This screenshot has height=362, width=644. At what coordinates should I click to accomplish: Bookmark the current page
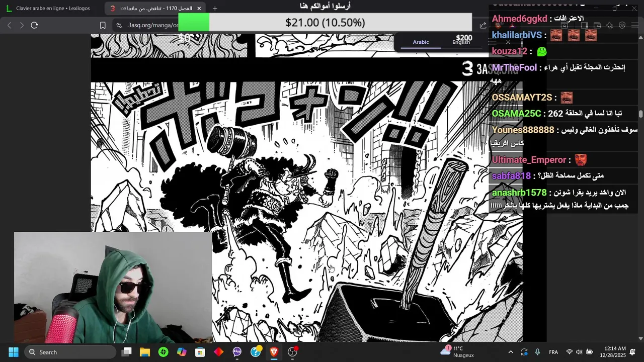tap(103, 25)
